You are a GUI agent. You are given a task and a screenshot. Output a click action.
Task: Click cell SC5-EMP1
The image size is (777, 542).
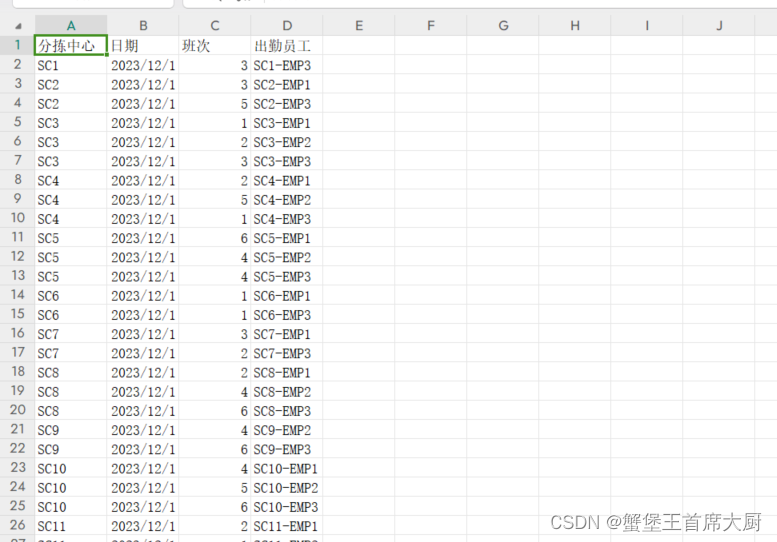tap(287, 238)
